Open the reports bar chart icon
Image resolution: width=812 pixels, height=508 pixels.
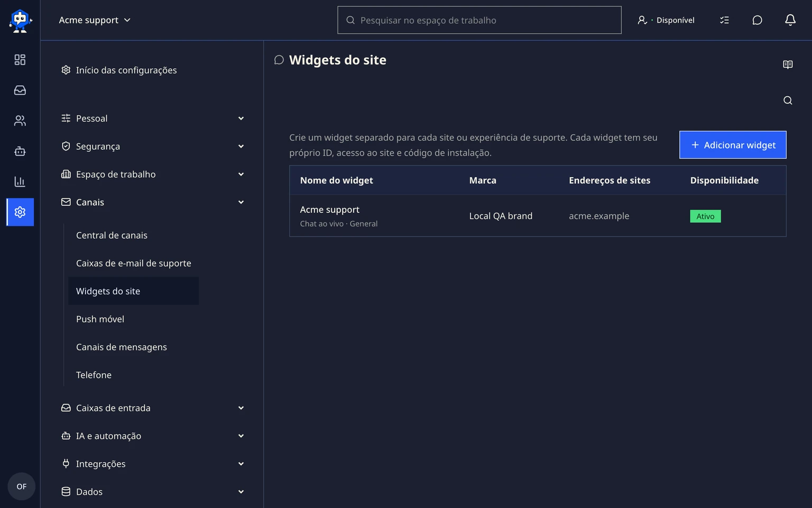click(20, 182)
